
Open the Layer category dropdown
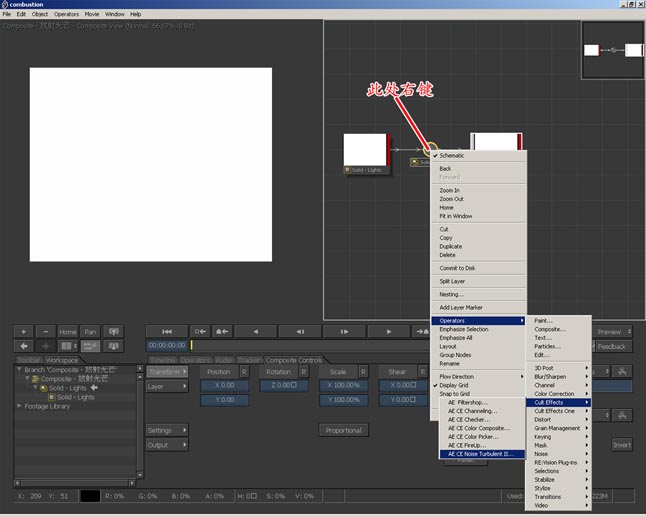click(167, 386)
